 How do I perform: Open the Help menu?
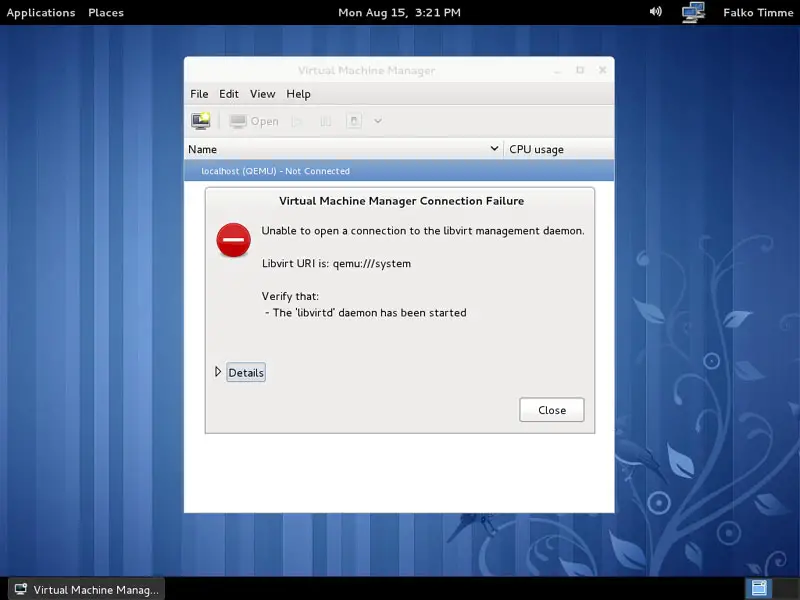tap(298, 94)
